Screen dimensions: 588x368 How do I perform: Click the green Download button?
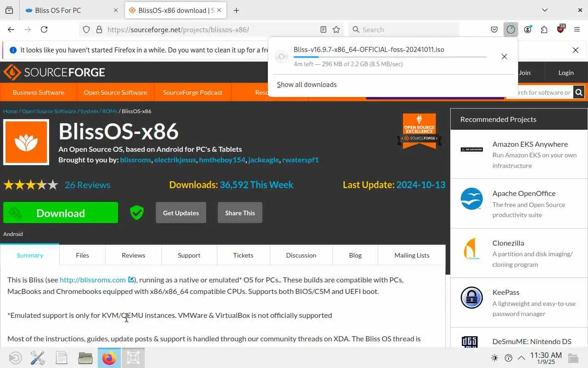tap(61, 213)
